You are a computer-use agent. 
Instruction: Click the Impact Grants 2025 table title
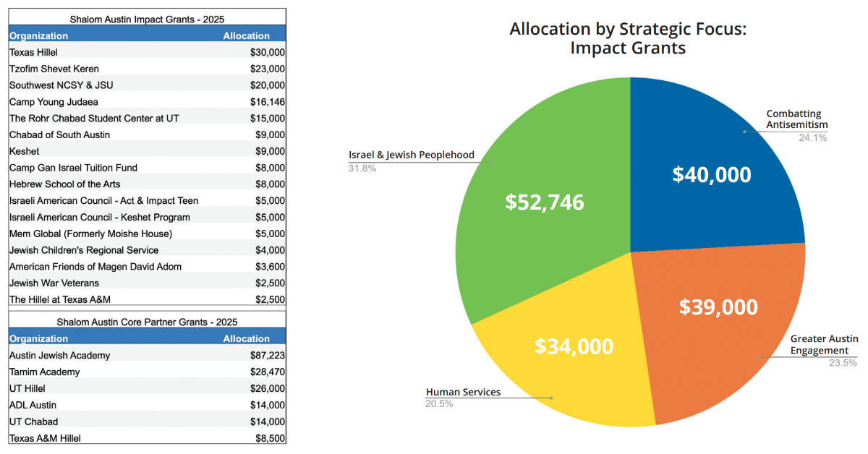(x=147, y=19)
